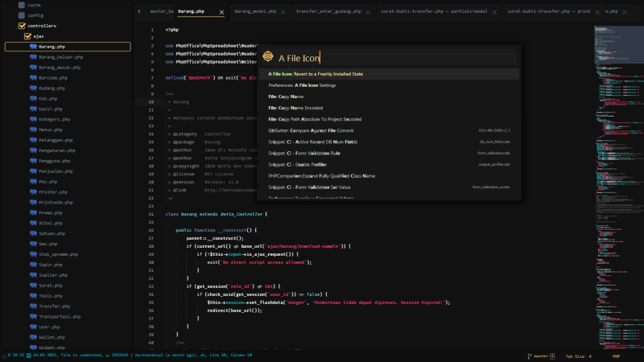Click the PHP icon beside Promo.php
This screenshot has width=644, height=362.
pos(33,212)
